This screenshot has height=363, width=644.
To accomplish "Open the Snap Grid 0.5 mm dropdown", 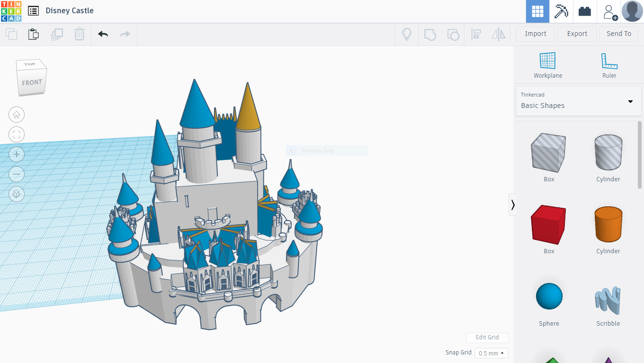I will point(491,353).
